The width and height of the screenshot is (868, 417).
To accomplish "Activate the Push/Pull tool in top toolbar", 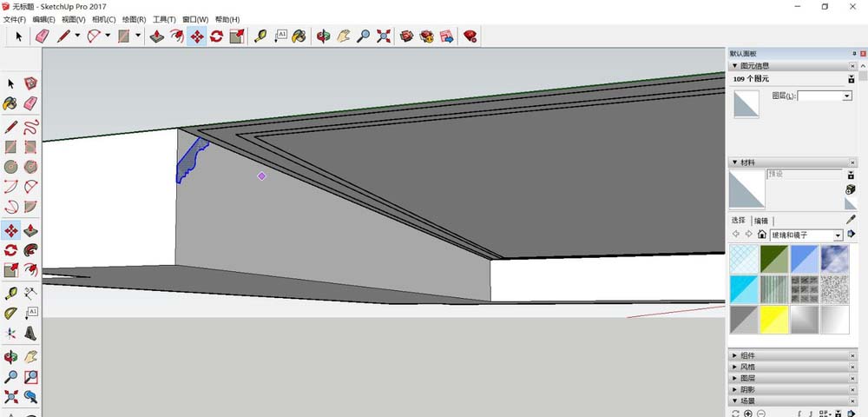I will tap(156, 36).
